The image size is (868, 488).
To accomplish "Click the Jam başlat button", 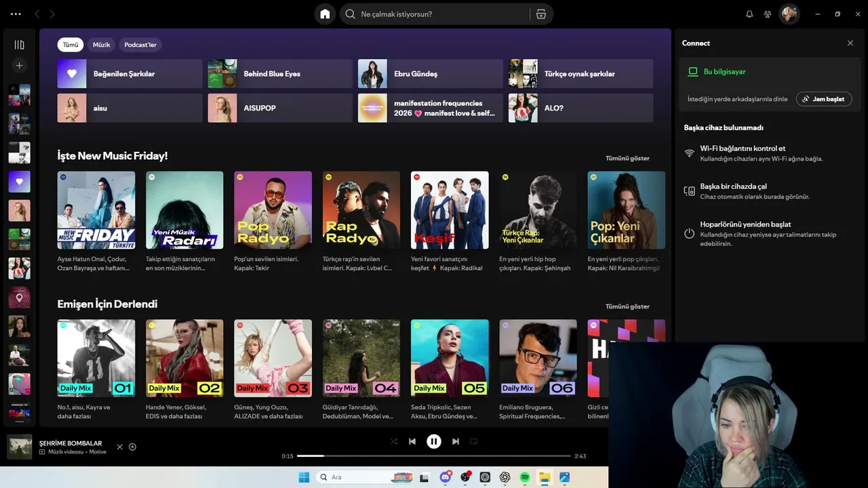I will [x=824, y=99].
